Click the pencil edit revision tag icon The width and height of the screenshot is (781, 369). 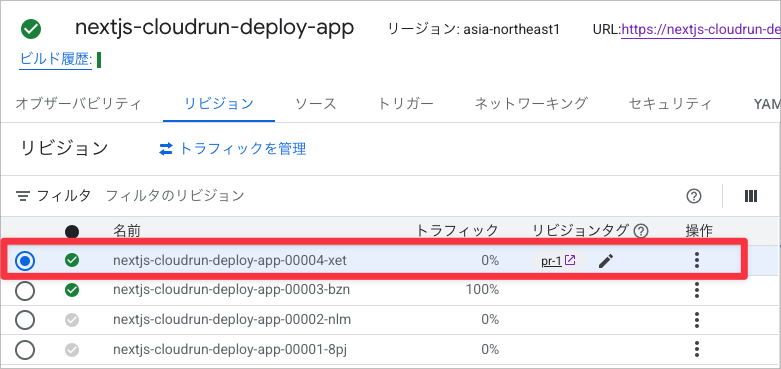coord(606,260)
